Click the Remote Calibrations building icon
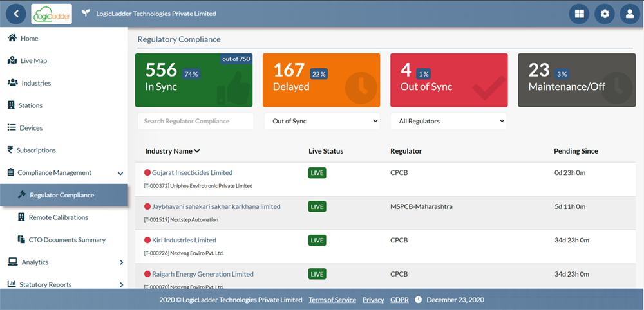This screenshot has width=644, height=310. click(21, 217)
